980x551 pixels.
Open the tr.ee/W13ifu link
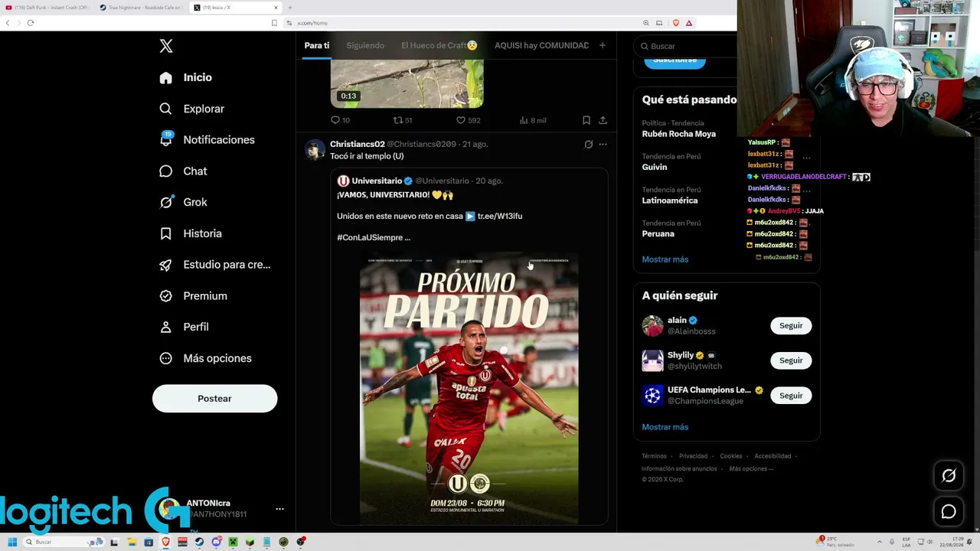(499, 216)
